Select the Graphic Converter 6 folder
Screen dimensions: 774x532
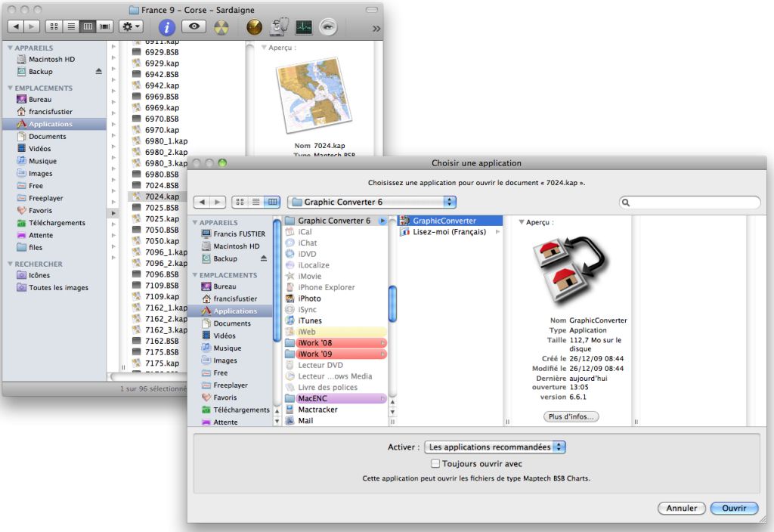[336, 221]
